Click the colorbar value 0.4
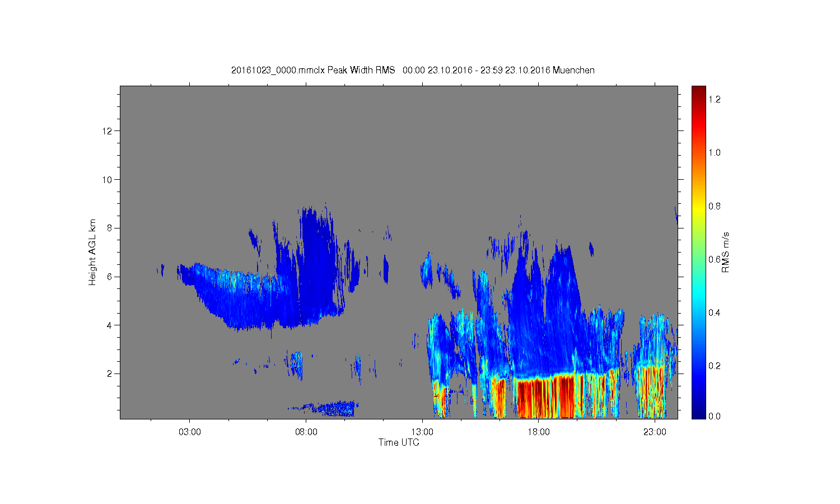 715,312
